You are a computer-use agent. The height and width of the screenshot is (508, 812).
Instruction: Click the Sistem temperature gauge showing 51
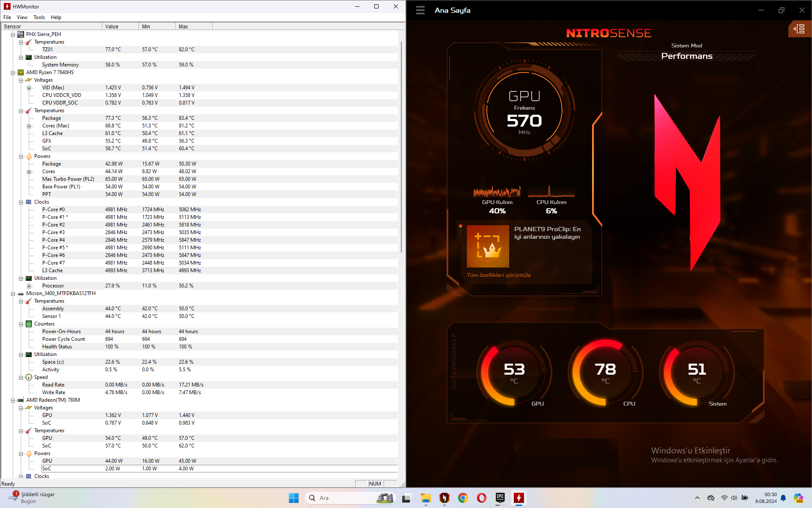pyautogui.click(x=697, y=372)
